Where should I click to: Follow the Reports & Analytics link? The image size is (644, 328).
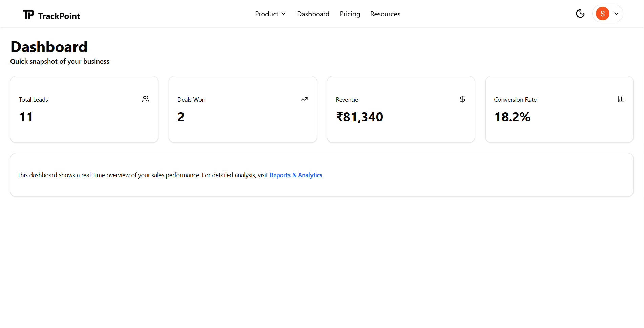[x=296, y=175]
